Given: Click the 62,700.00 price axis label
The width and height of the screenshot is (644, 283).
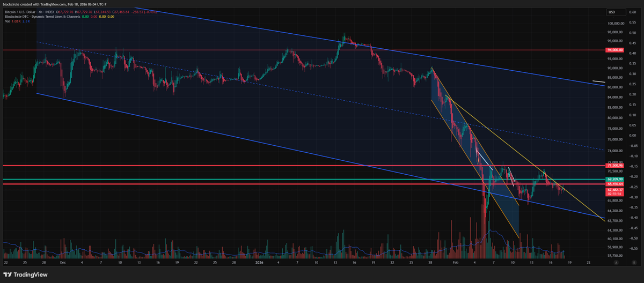Looking at the screenshot, I should [x=616, y=220].
